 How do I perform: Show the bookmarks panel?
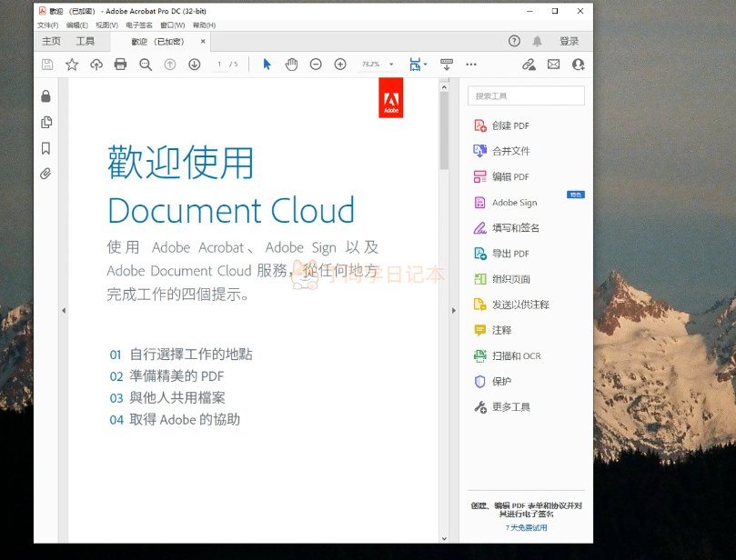pyautogui.click(x=46, y=148)
